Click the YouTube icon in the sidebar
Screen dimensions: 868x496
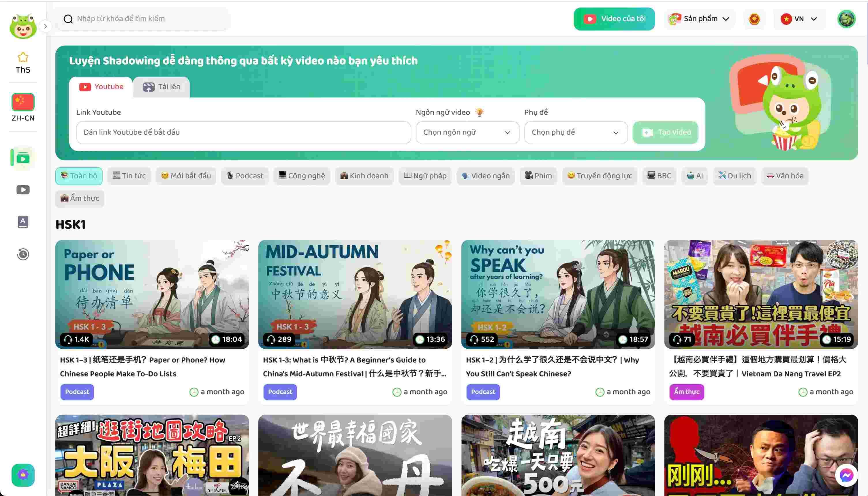click(22, 189)
